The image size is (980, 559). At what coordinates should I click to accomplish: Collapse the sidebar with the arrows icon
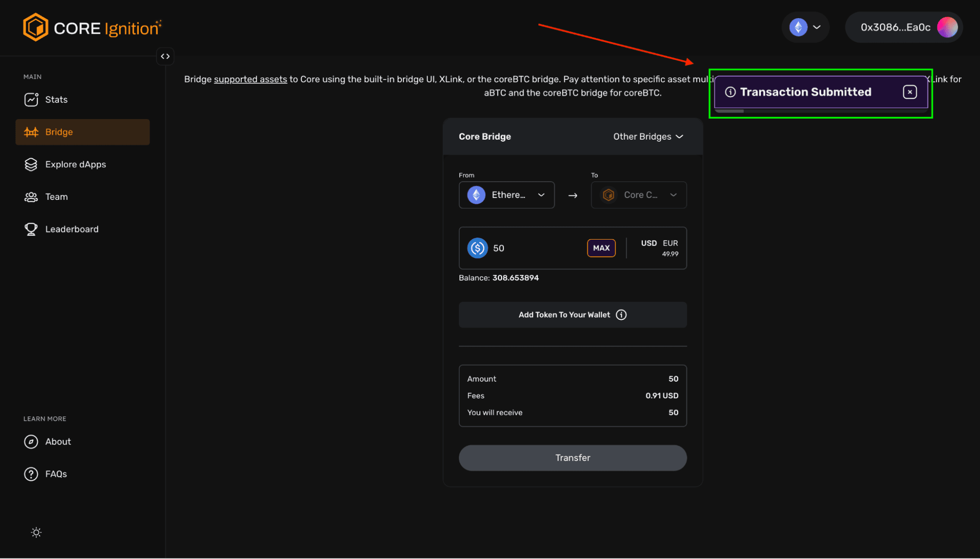[165, 56]
